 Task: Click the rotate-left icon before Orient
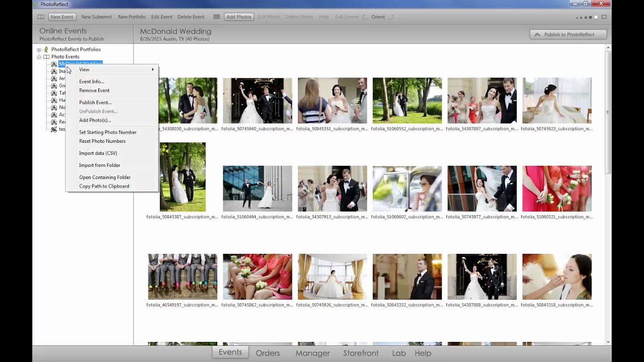pyautogui.click(x=365, y=17)
